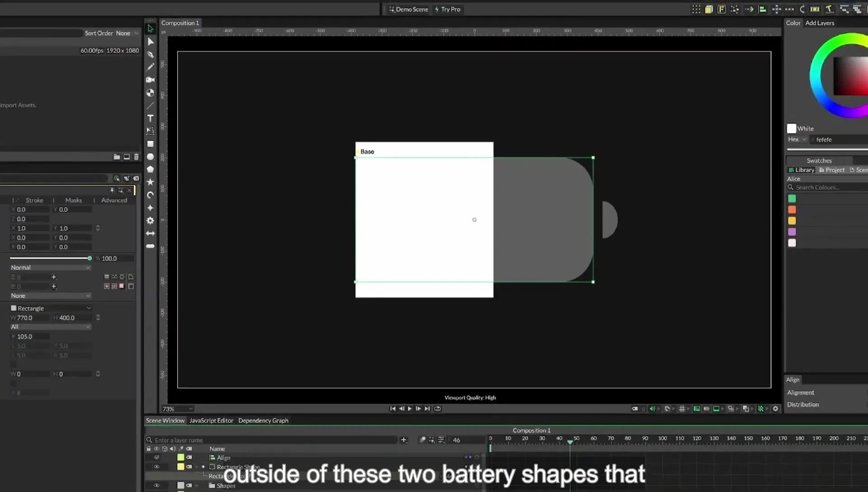Click the play button in viewport
This screenshot has height=492, width=868.
[x=410, y=409]
